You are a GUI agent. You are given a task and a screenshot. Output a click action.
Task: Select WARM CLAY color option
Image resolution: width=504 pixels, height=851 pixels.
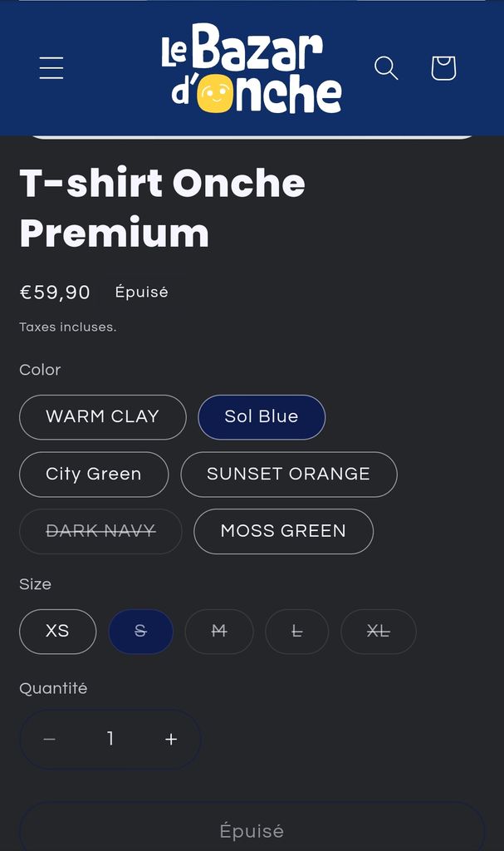(x=102, y=416)
